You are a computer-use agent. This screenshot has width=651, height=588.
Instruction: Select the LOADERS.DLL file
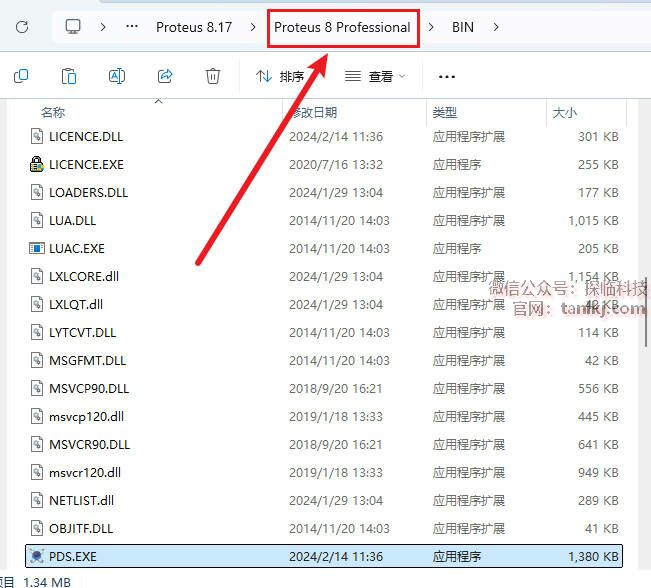point(324,193)
